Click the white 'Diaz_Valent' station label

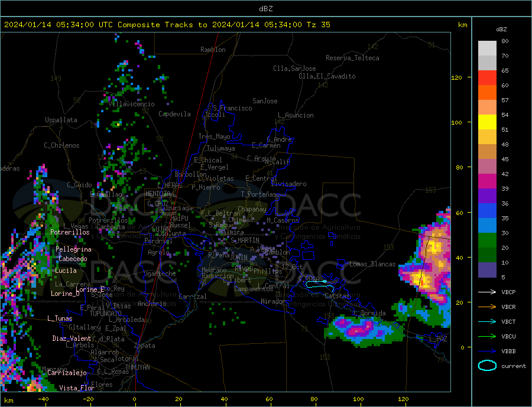click(x=72, y=338)
